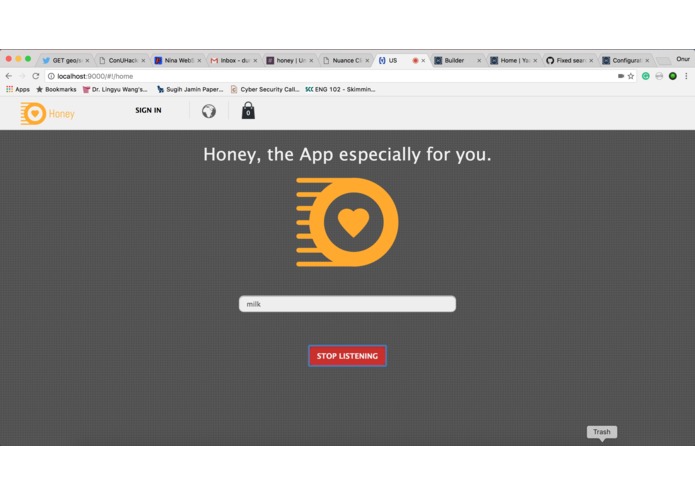
Task: Bookmark this page with the star icon
Action: pyautogui.click(x=631, y=76)
